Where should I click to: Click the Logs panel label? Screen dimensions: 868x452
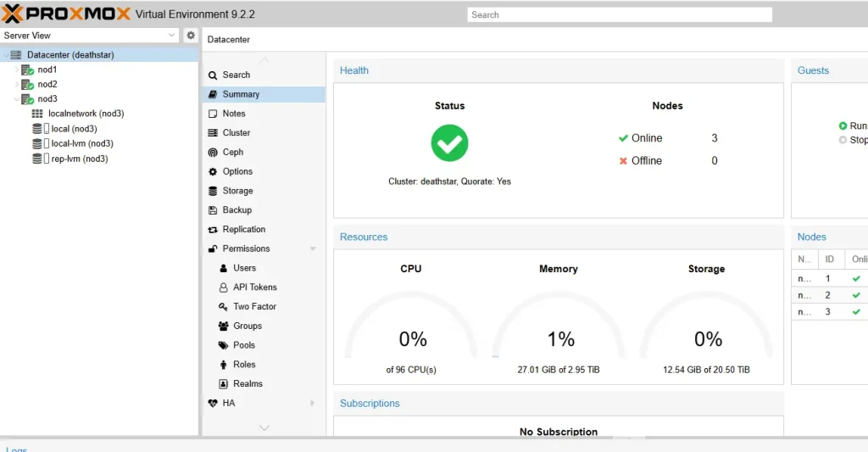coord(17,449)
